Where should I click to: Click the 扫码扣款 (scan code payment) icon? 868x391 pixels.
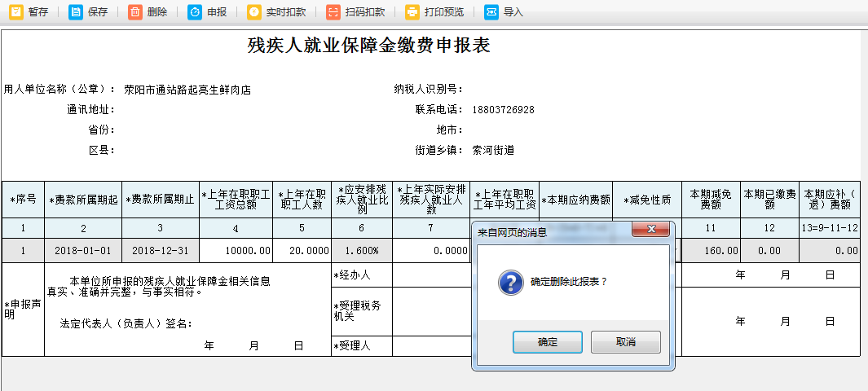tap(333, 12)
